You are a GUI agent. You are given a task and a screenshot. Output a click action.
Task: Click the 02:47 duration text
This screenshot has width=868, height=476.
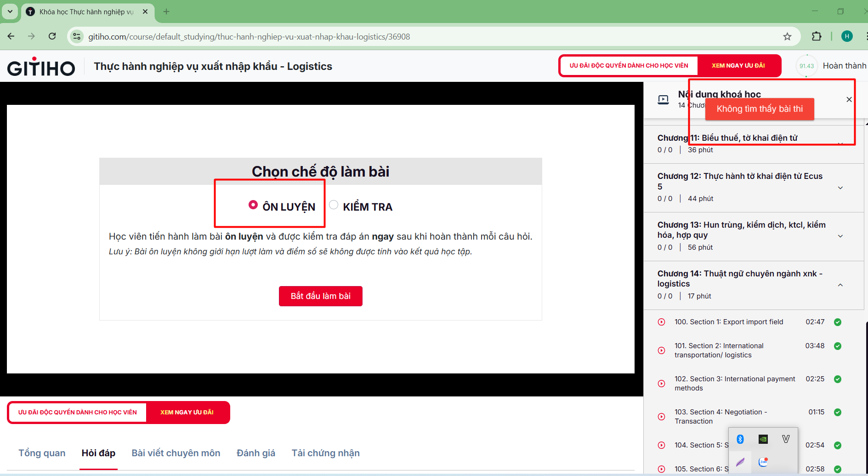[x=815, y=322]
